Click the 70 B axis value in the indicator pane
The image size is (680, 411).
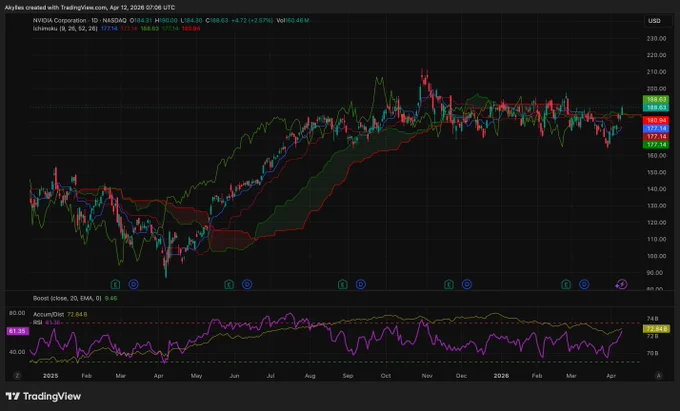click(653, 353)
